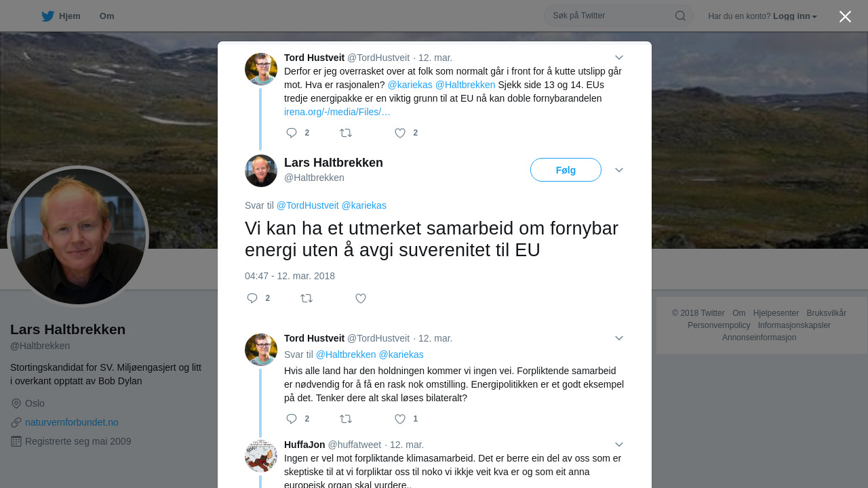Open HuffaJon's avatar thumbnail
Image resolution: width=868 pixels, height=488 pixels.
click(261, 456)
